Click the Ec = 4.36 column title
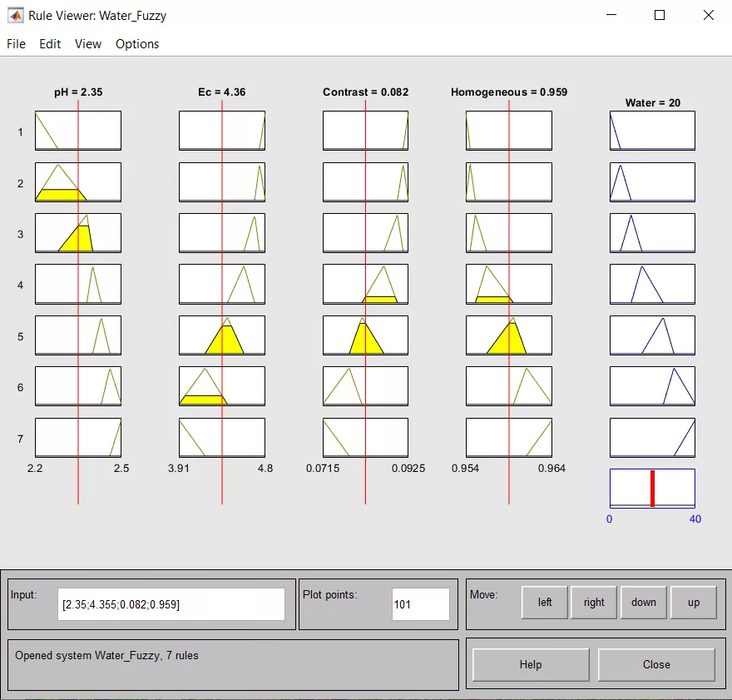732x700 pixels. click(x=222, y=92)
